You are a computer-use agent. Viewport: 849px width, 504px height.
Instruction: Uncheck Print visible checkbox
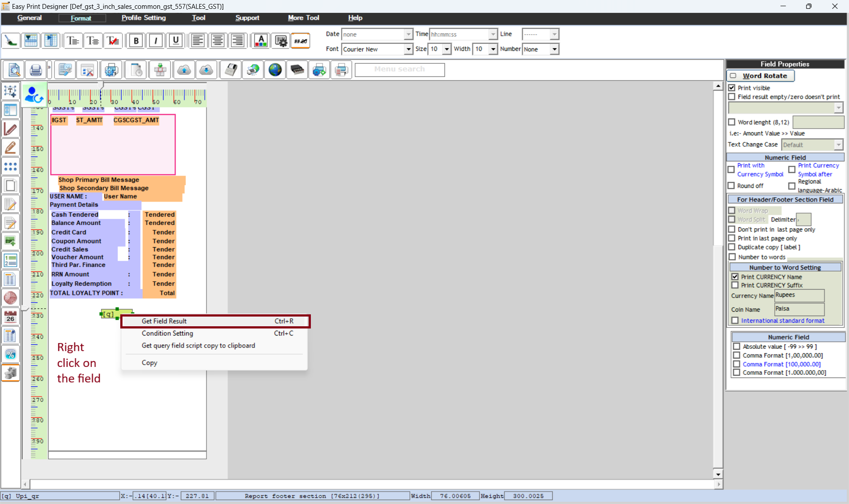[732, 88]
